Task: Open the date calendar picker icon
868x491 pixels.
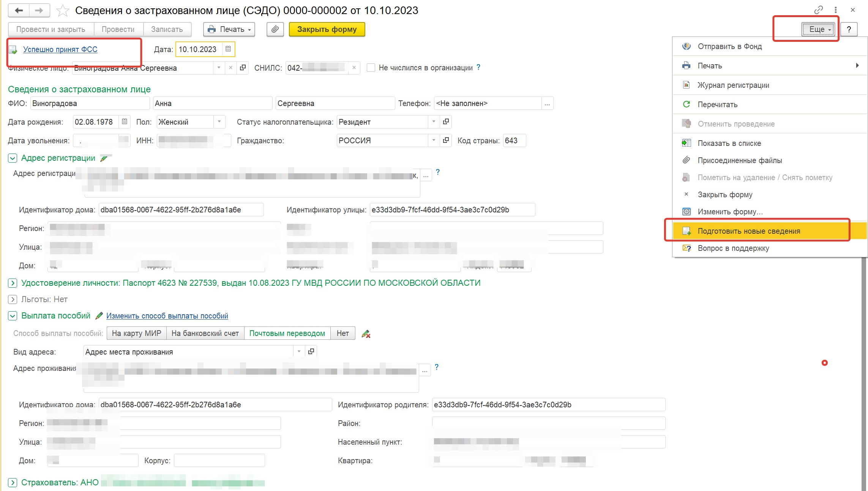Action: tap(228, 49)
